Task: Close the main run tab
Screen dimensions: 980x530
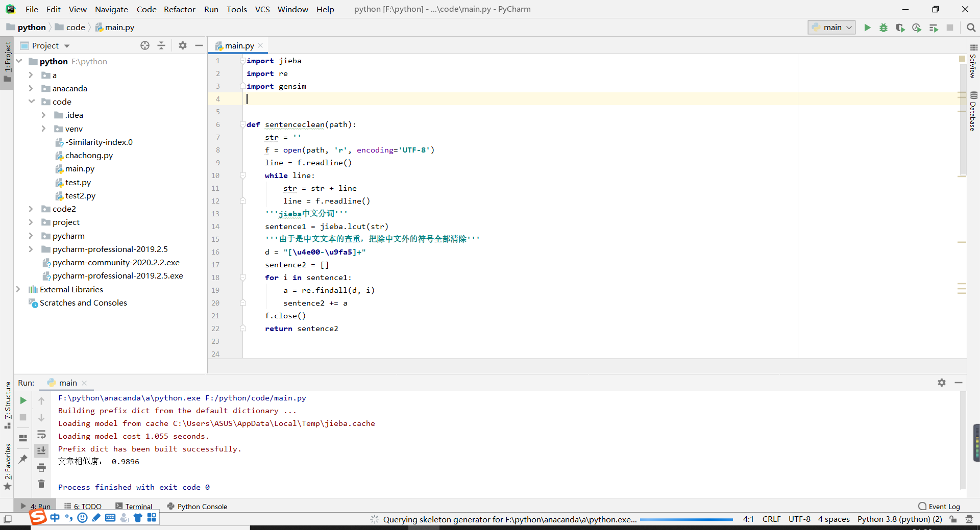Action: point(84,383)
